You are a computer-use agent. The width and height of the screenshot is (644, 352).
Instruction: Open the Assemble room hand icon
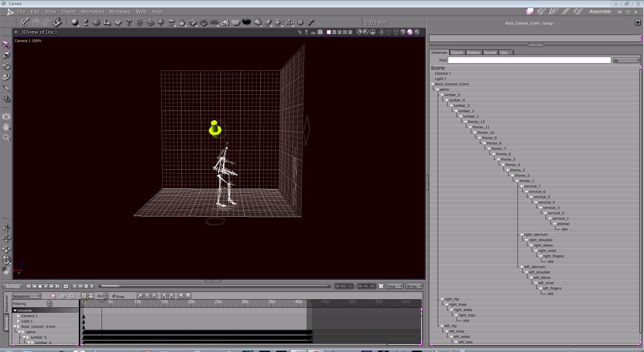click(530, 11)
